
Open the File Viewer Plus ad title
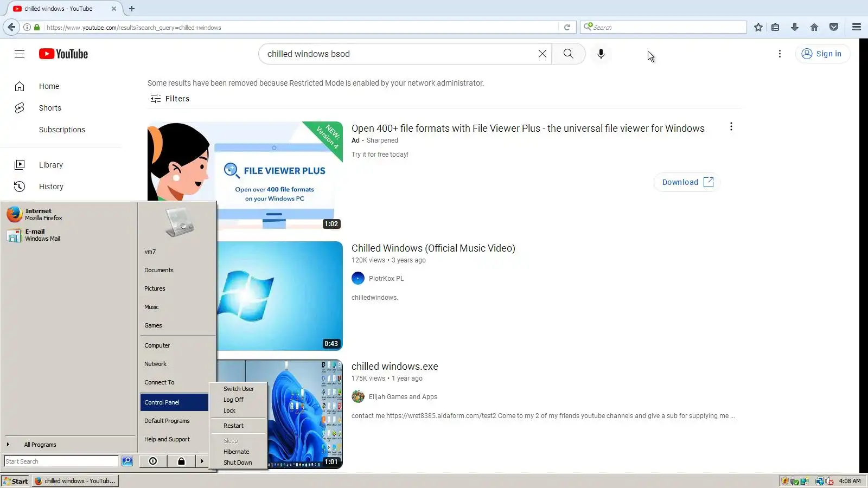(528, 129)
